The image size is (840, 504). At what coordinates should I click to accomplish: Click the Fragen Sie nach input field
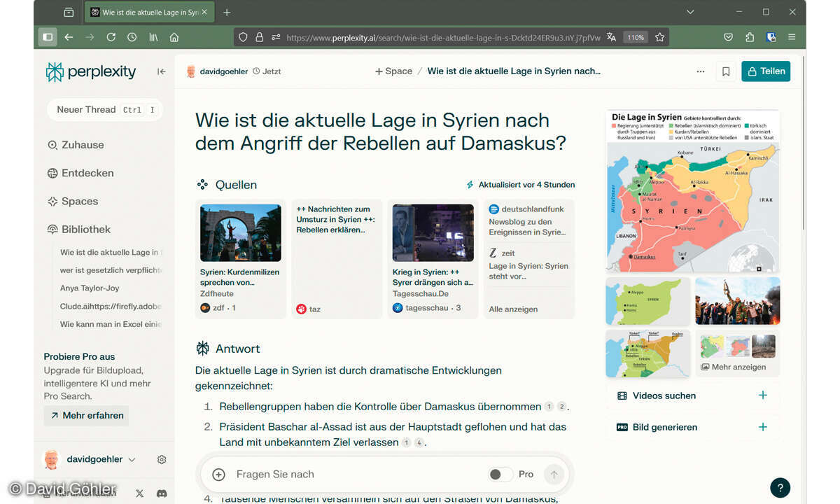[x=357, y=475]
